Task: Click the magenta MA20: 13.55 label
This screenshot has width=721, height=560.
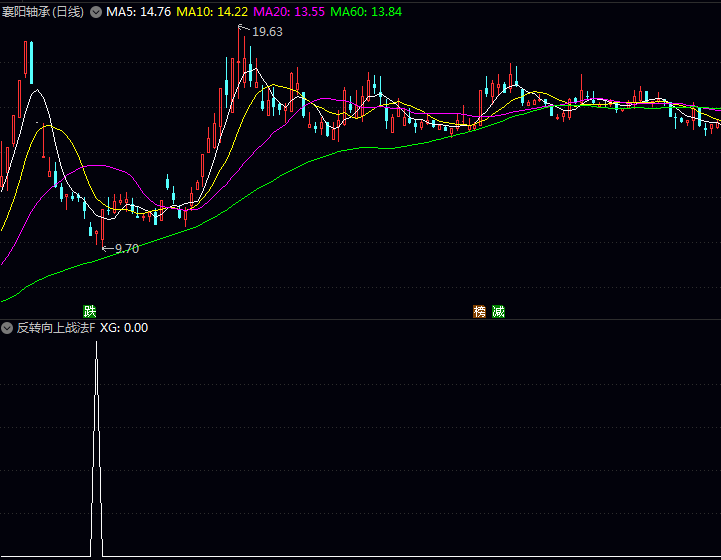Action: point(289,12)
